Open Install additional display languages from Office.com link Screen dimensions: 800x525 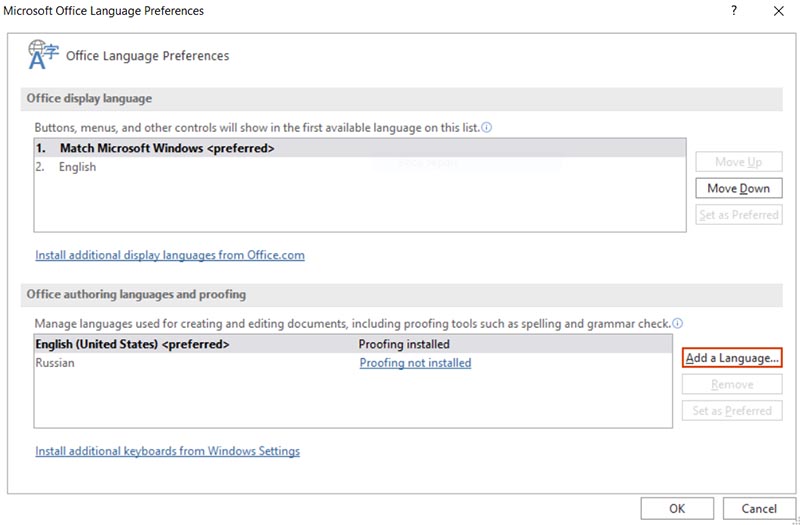pos(170,255)
